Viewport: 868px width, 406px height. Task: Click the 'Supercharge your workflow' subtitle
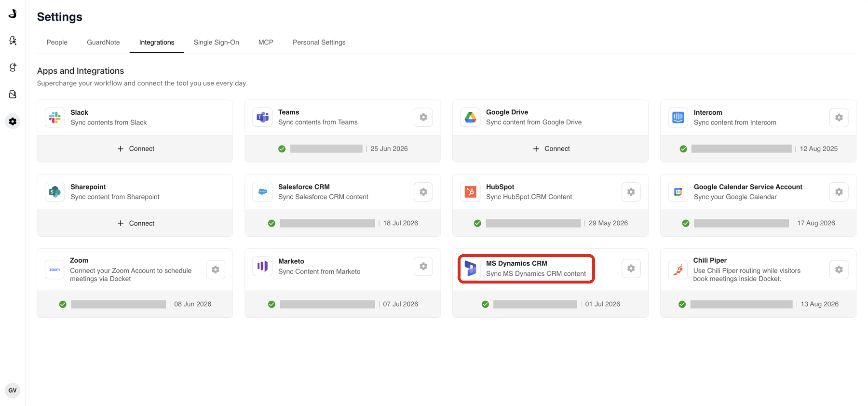(141, 83)
